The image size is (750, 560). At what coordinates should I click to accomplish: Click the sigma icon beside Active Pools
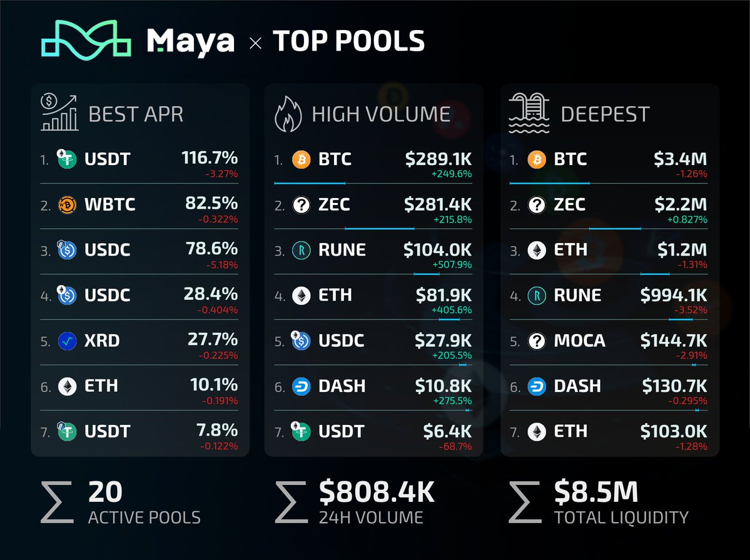pyautogui.click(x=58, y=502)
